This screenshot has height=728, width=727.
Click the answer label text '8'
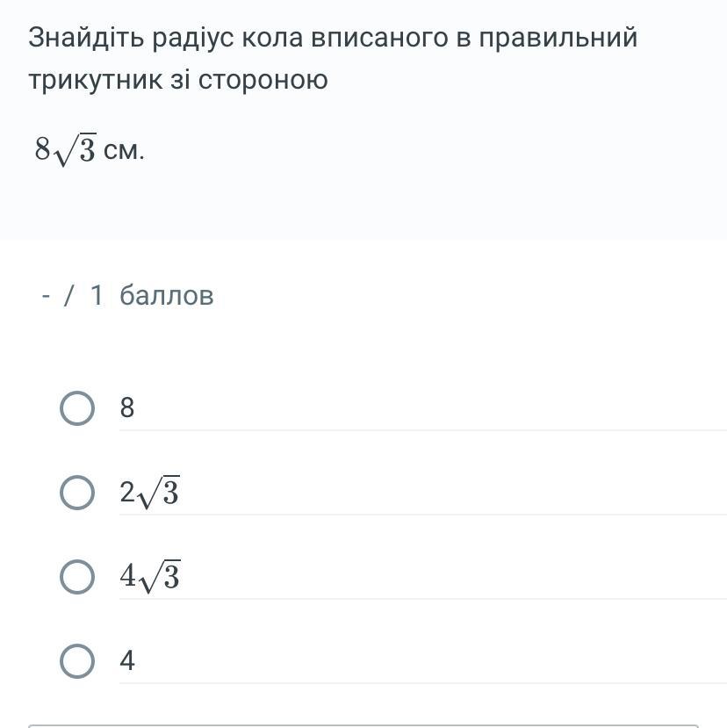click(127, 408)
